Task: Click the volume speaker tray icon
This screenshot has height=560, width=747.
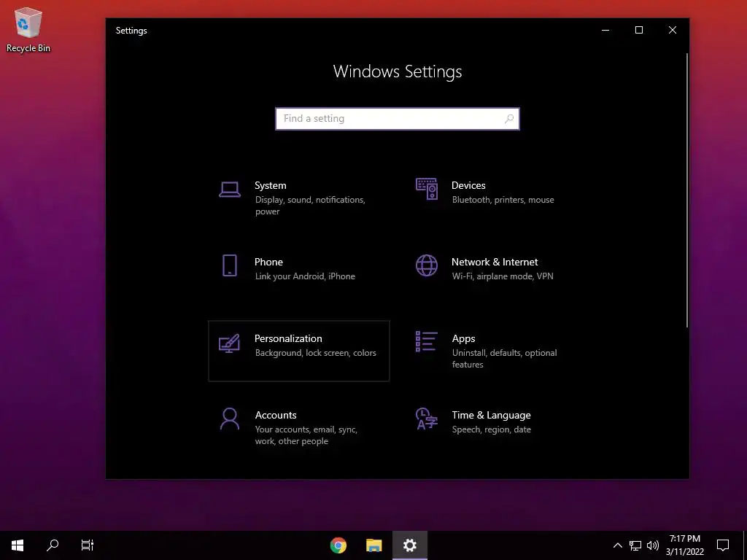Action: [653, 545]
